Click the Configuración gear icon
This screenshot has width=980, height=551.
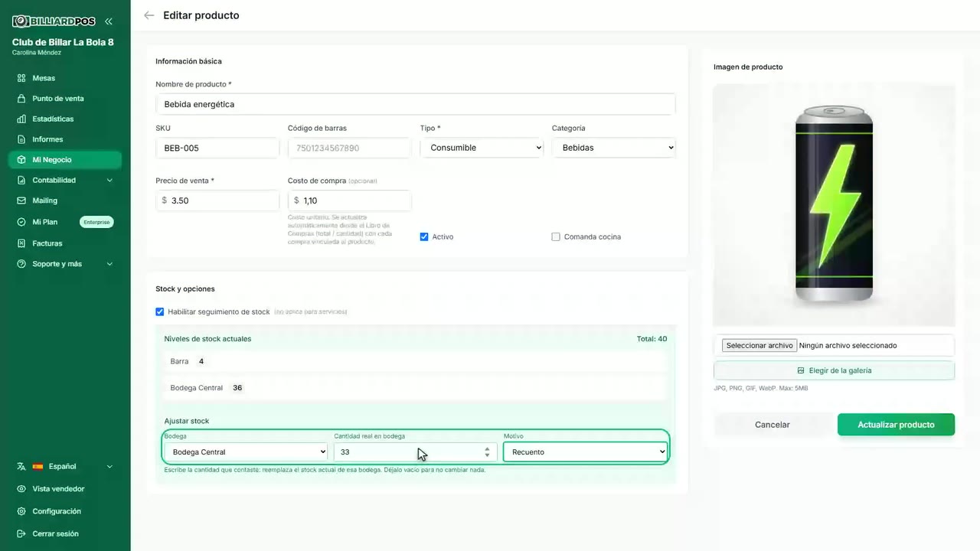coord(21,511)
